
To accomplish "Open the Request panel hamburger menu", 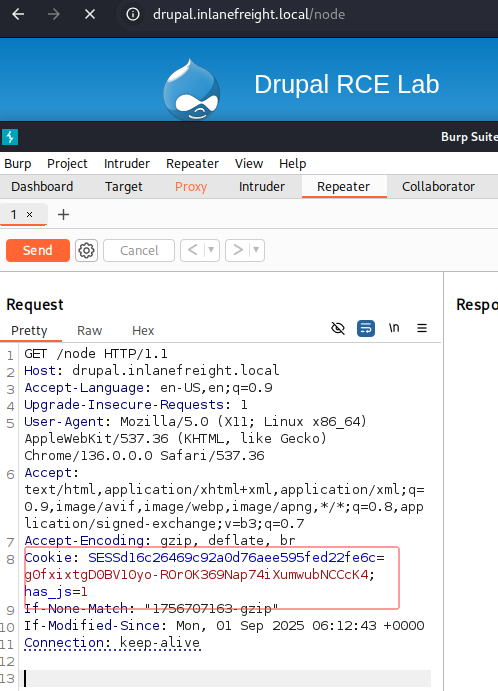I will tap(422, 328).
